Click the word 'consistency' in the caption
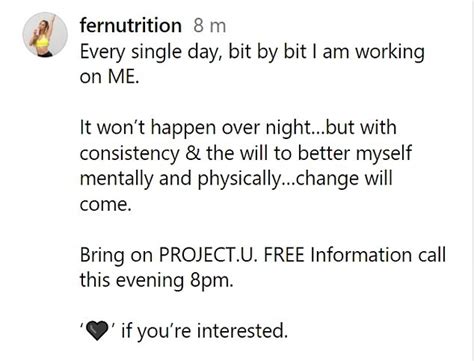This screenshot has width=474, height=361. point(130,154)
